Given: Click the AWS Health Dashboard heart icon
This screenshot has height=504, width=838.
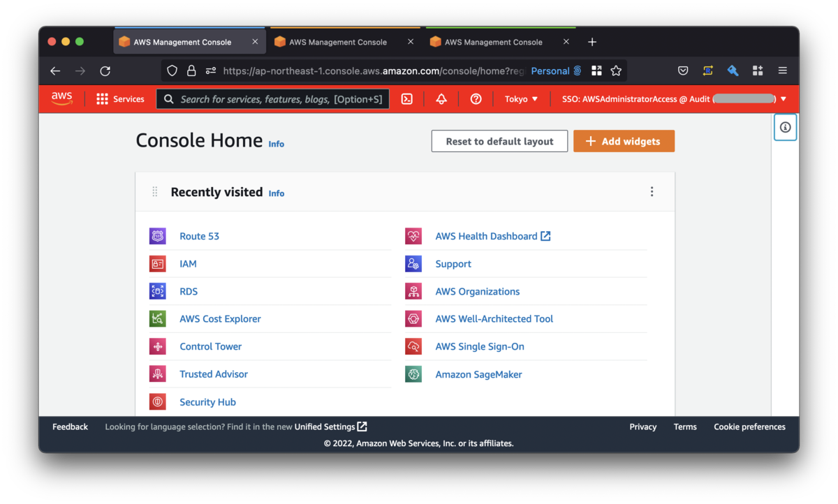Looking at the screenshot, I should click(x=413, y=236).
